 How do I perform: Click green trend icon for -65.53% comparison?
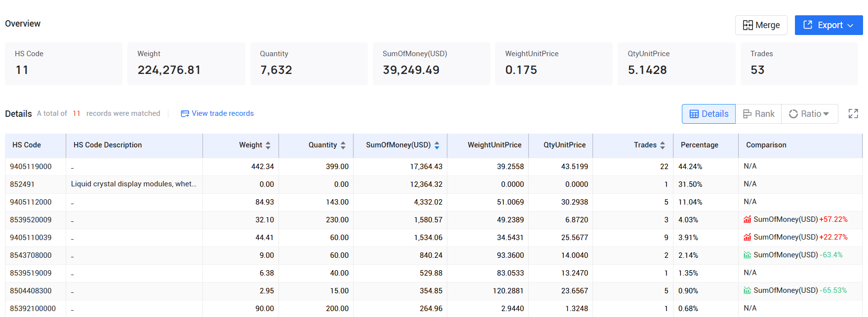click(748, 290)
